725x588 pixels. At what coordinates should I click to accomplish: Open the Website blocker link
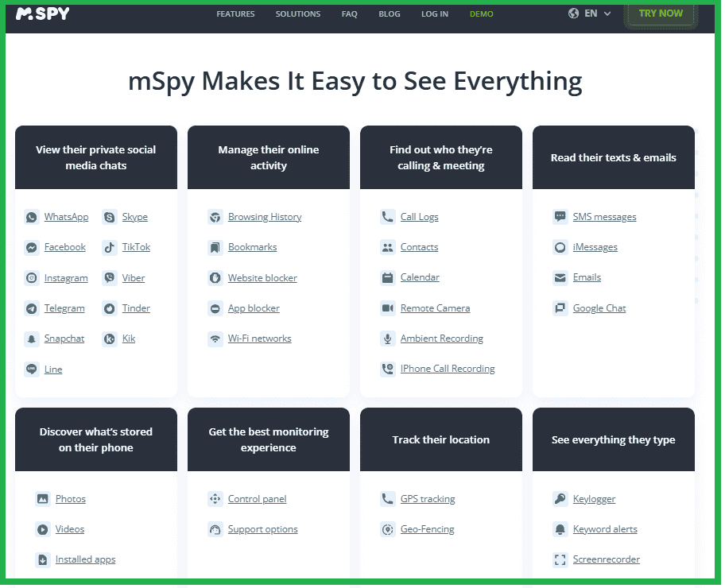262,278
